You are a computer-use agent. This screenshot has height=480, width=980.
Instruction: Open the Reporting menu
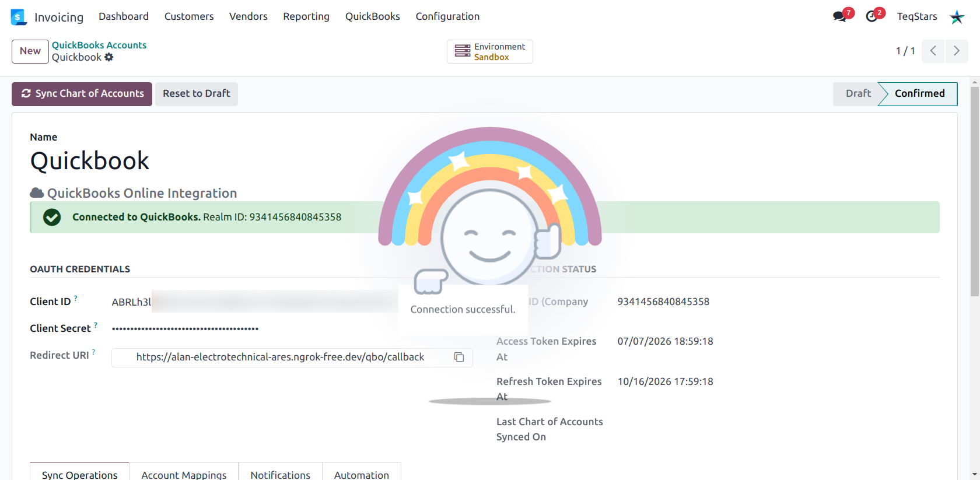(306, 16)
